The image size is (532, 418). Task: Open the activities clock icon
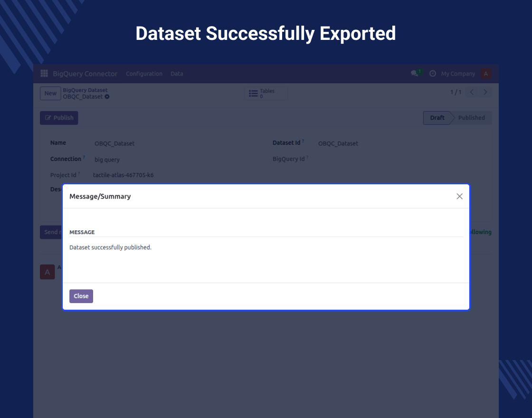pyautogui.click(x=433, y=74)
